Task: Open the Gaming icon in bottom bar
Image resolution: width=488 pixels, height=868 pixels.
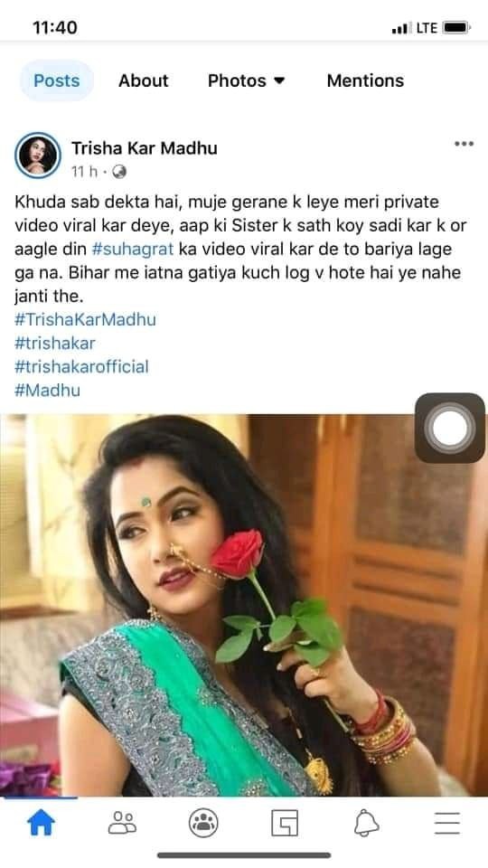Action: point(285,823)
